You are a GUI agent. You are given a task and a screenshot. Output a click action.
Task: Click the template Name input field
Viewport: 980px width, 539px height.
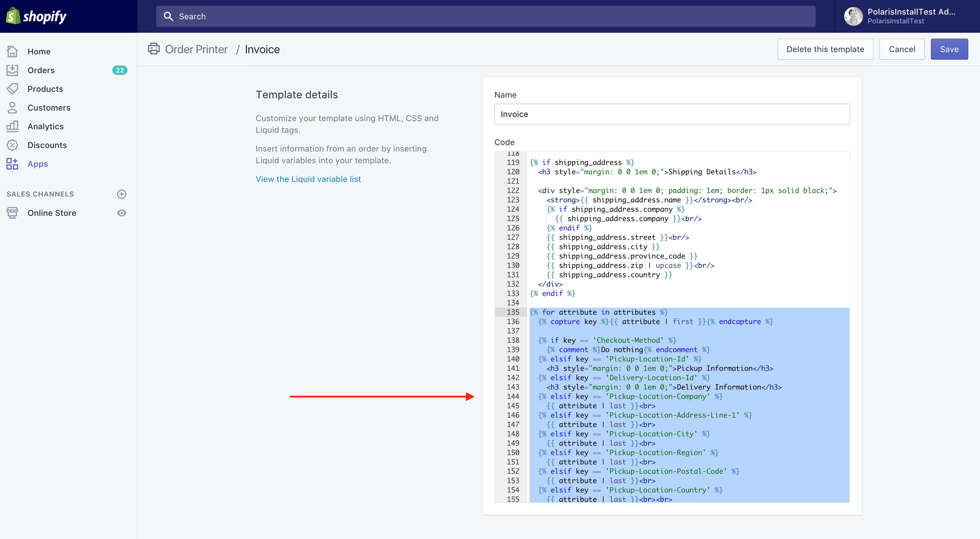pyautogui.click(x=671, y=114)
